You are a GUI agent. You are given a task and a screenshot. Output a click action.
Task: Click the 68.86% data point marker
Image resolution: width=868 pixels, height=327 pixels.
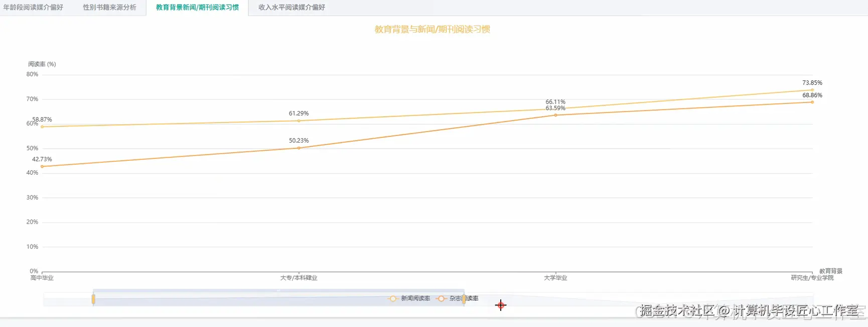point(812,102)
